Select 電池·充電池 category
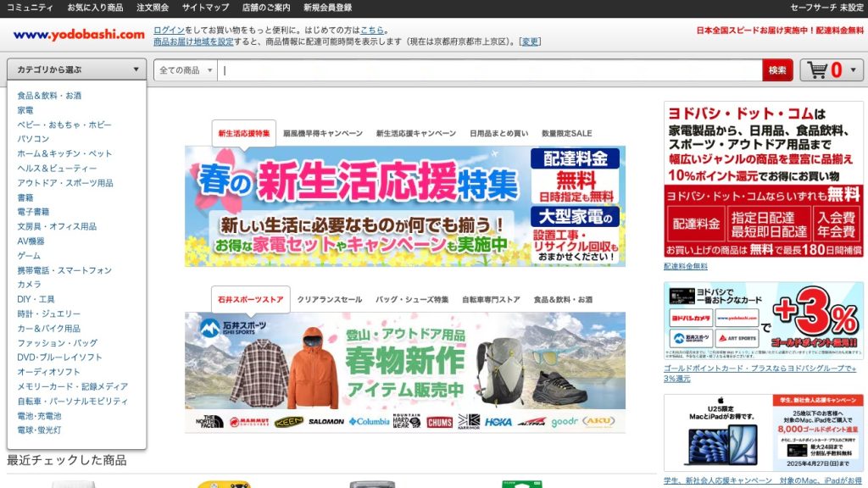The height and width of the screenshot is (488, 868). (x=39, y=415)
